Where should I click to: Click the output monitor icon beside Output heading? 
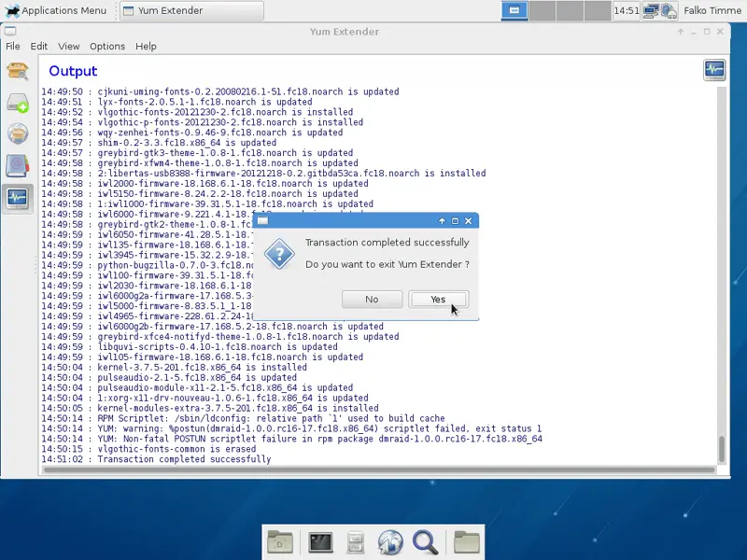click(x=714, y=70)
